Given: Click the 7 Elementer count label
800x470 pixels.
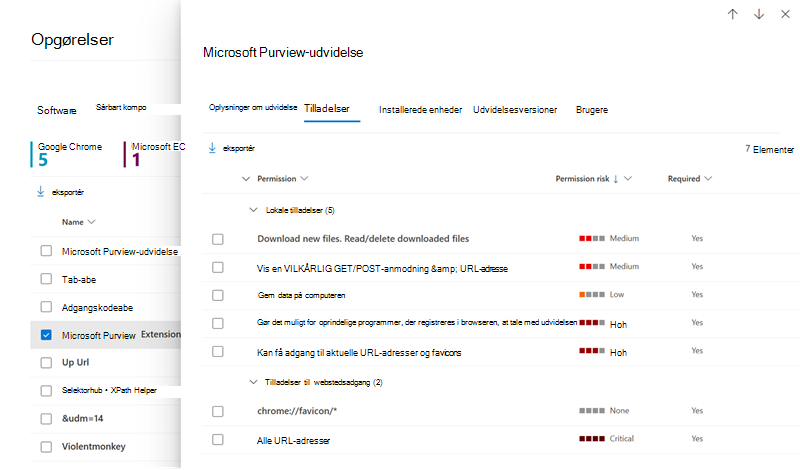Looking at the screenshot, I should (x=769, y=149).
